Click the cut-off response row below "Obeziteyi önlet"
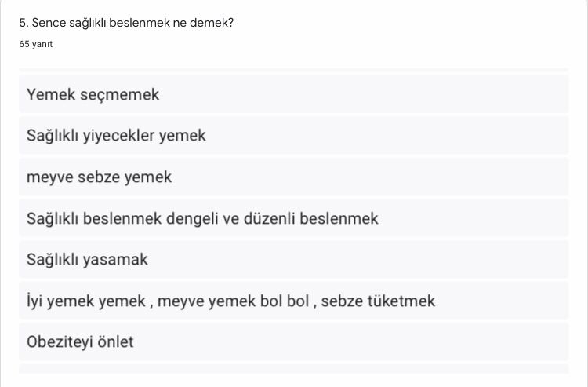588x387 pixels. coord(294,369)
